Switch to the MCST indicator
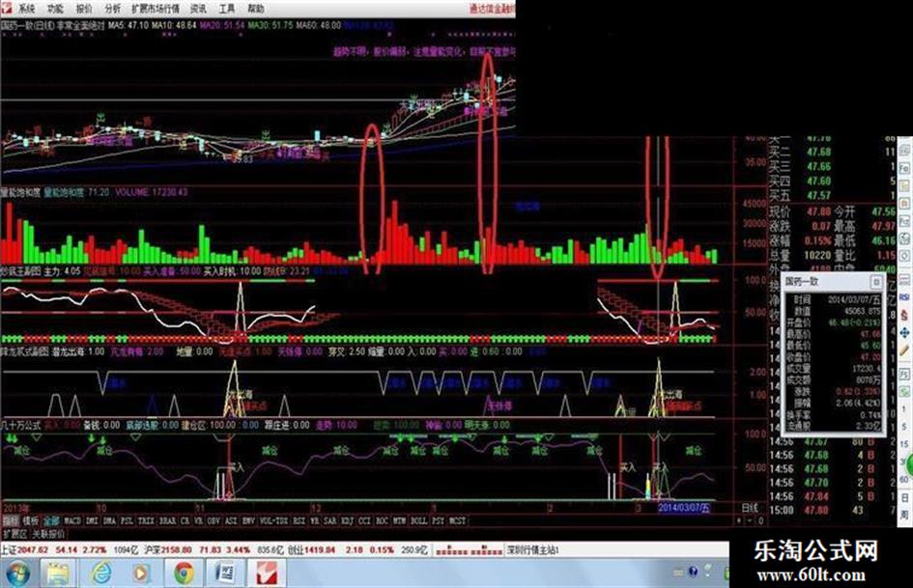 click(458, 521)
